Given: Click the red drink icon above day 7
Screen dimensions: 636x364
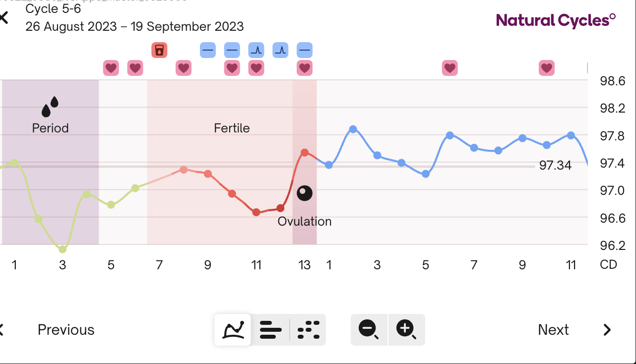Looking at the screenshot, I should click(x=159, y=50).
